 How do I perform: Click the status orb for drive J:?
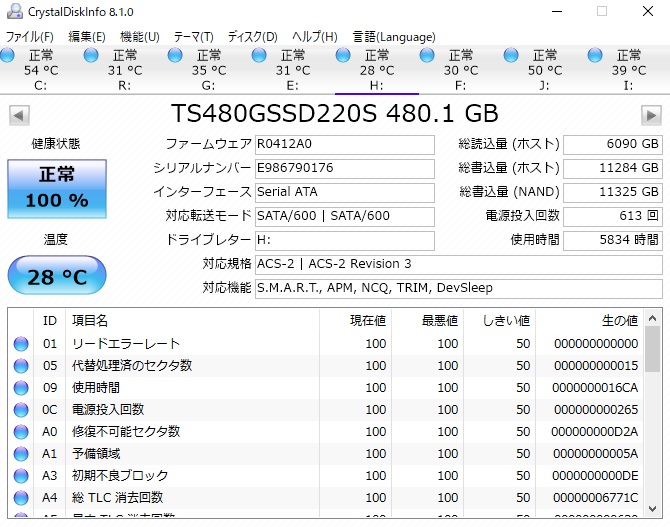pyautogui.click(x=511, y=56)
